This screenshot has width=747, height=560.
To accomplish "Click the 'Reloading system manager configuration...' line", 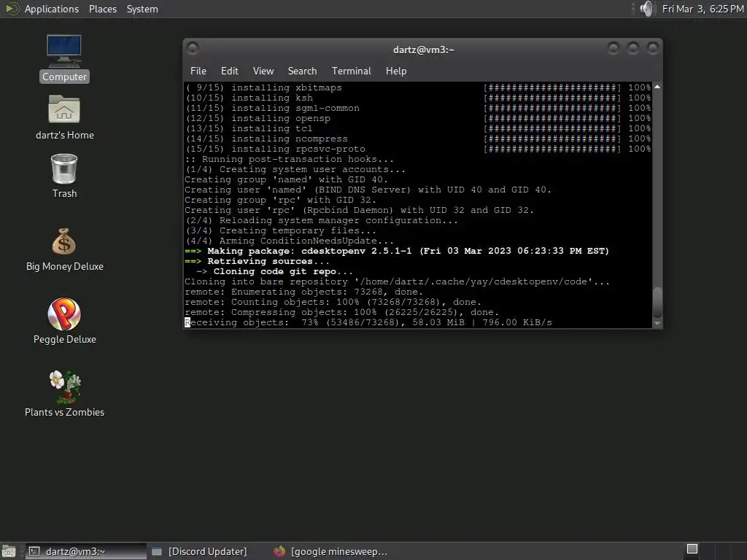I will click(x=321, y=220).
